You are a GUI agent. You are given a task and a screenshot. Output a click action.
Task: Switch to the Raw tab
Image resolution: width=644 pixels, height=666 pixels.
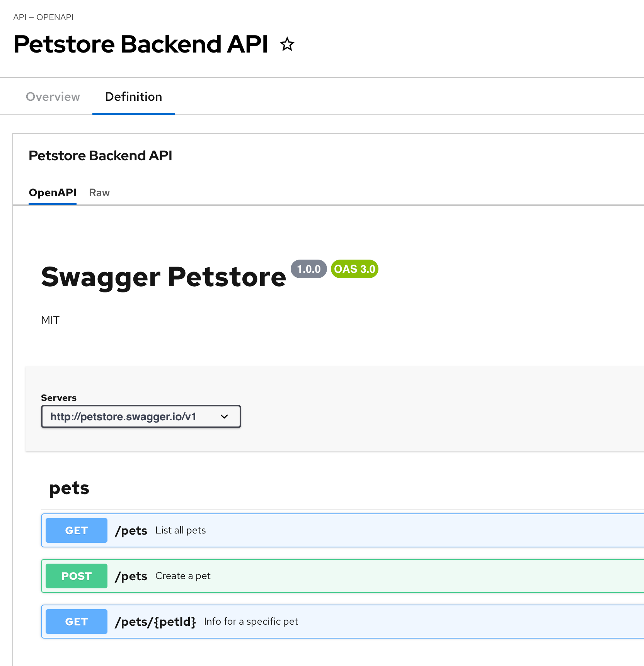pyautogui.click(x=99, y=192)
